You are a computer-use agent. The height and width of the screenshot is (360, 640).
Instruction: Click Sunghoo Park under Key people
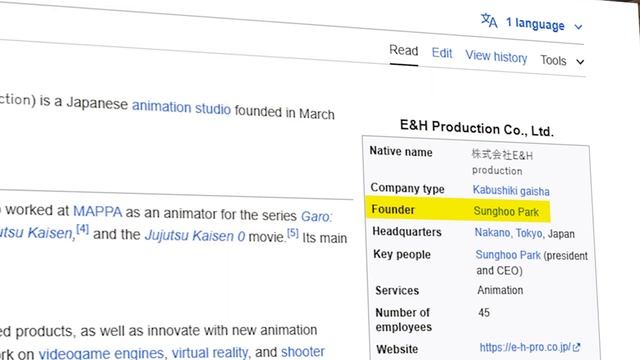click(x=508, y=255)
